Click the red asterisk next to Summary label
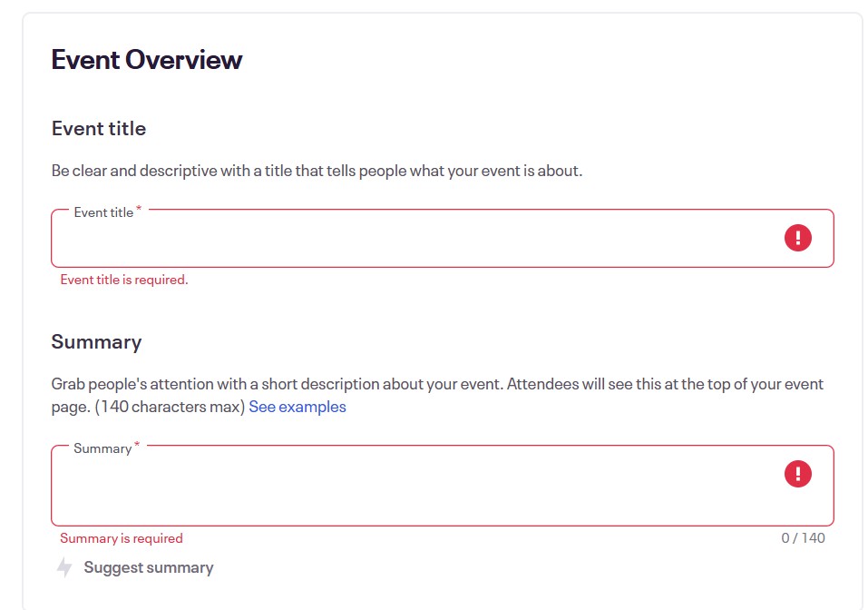The image size is (868, 610). click(x=137, y=445)
